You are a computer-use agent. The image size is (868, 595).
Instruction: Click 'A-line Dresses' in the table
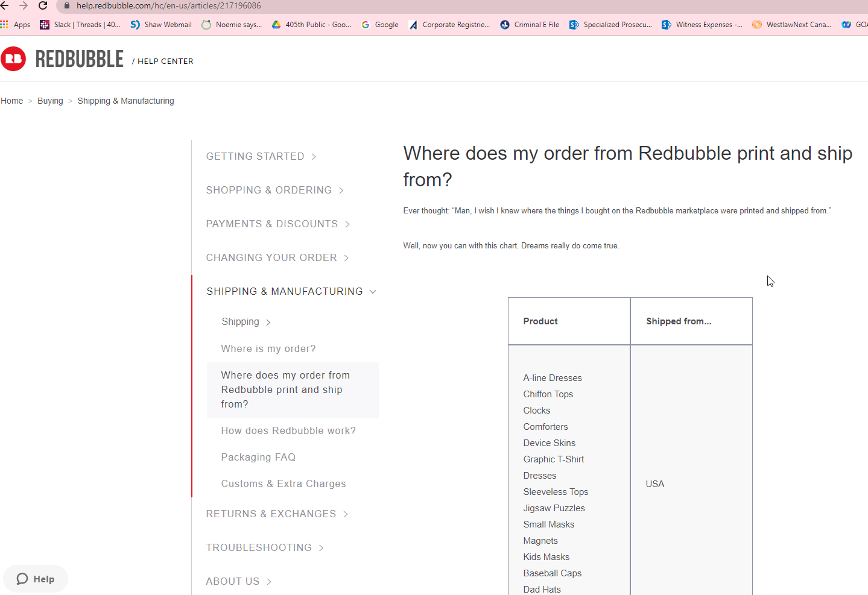coord(553,378)
